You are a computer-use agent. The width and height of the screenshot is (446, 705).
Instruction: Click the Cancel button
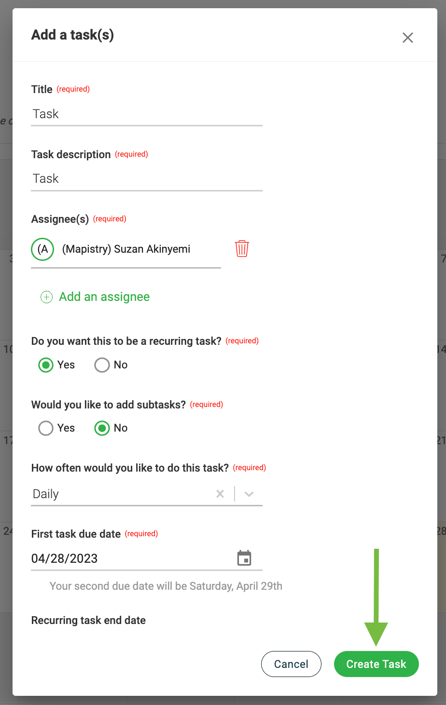point(291,664)
